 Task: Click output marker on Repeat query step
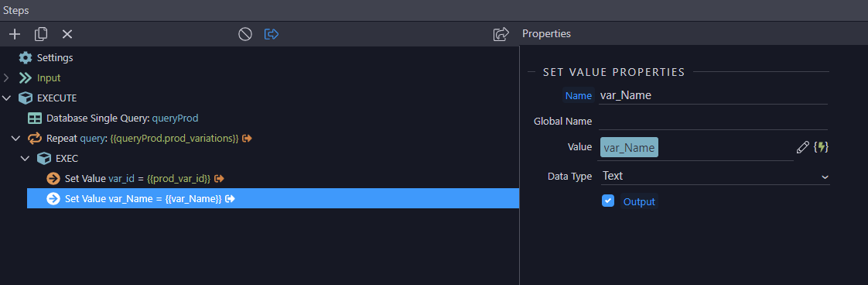248,139
